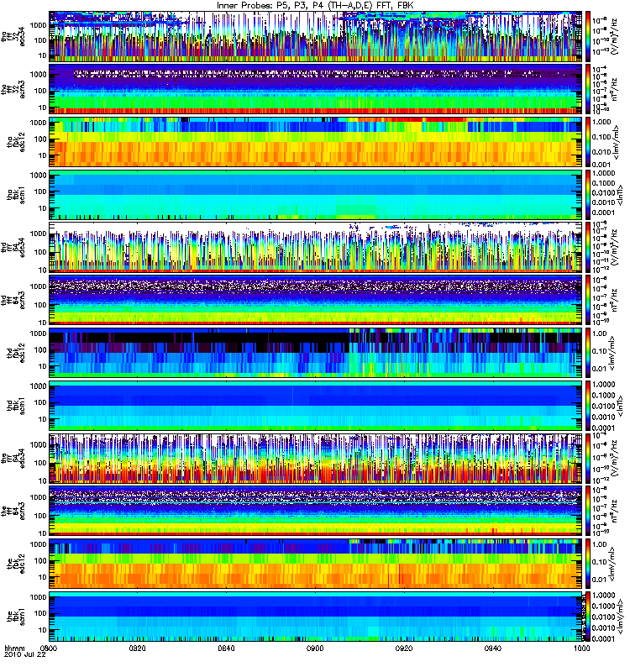Click inside the thd fbk edc12 spectrogram
Image resolution: width=630 pixels, height=672 pixels.
coord(316,353)
